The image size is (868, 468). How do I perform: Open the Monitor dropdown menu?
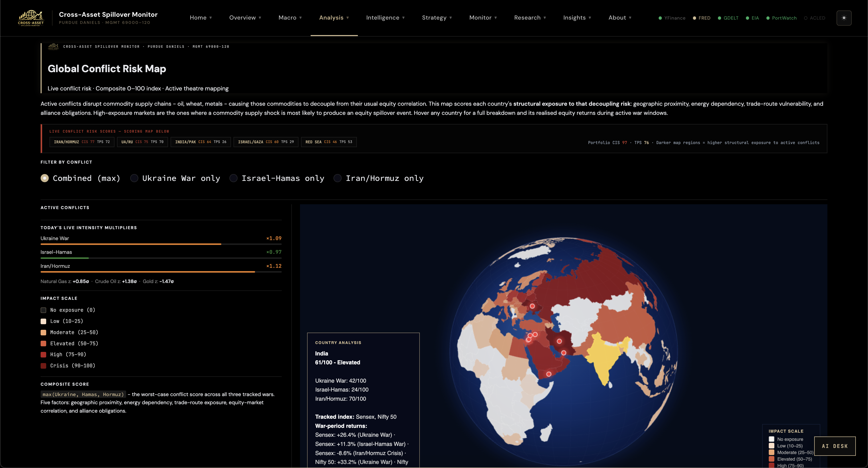coord(483,18)
